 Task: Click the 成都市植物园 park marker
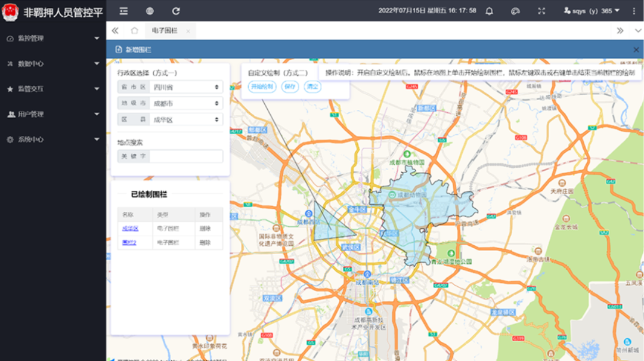(407, 154)
